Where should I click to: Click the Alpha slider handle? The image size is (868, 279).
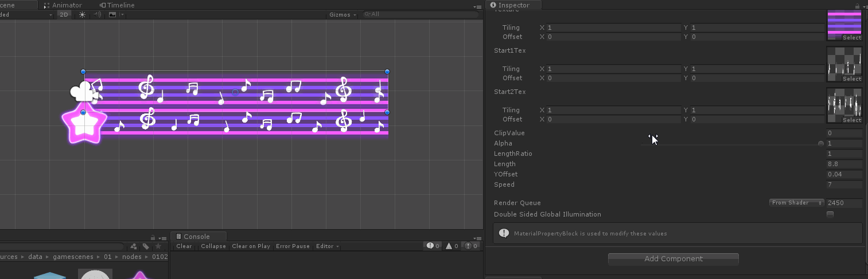[821, 143]
